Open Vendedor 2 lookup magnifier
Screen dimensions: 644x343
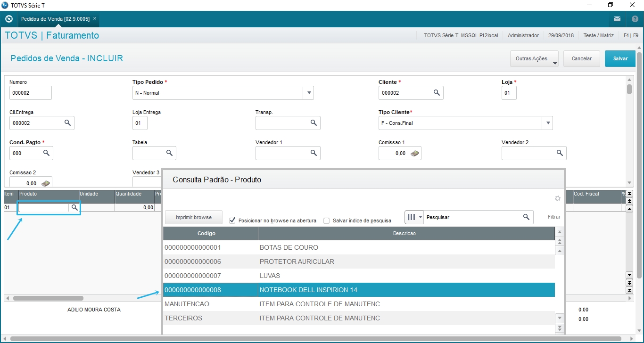click(560, 153)
